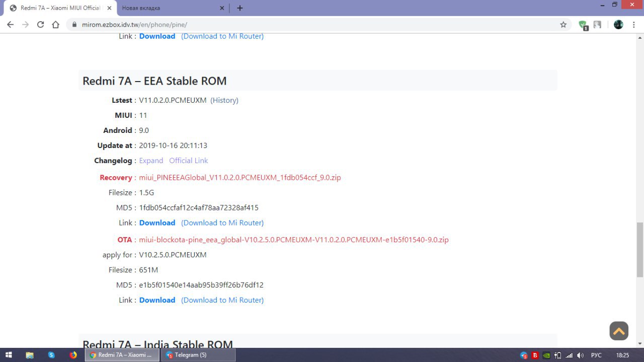The height and width of the screenshot is (362, 644).
Task: Switch to the Новая вкладка tab
Action: tap(174, 8)
